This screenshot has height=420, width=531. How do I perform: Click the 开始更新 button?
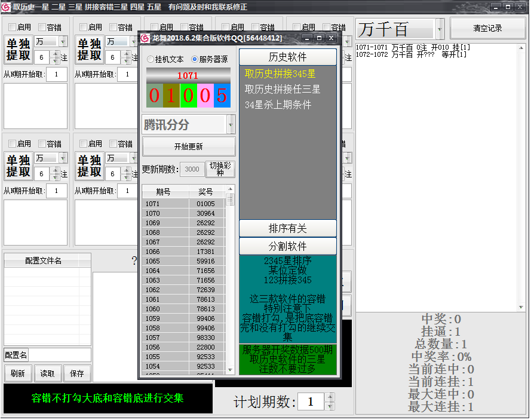pos(188,146)
